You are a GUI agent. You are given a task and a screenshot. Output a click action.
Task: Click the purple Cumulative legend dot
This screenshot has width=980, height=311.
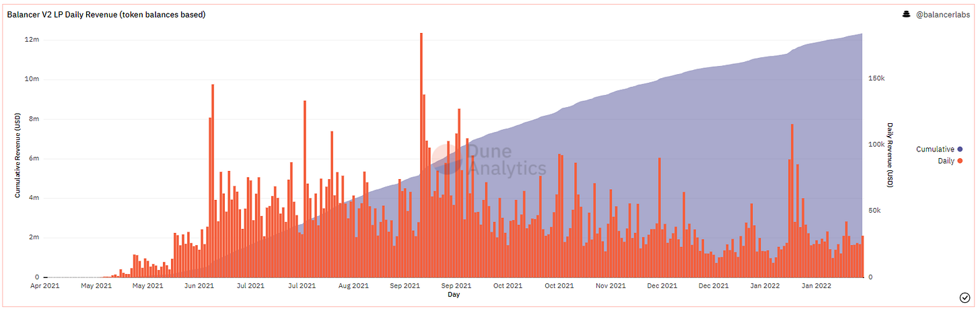960,149
